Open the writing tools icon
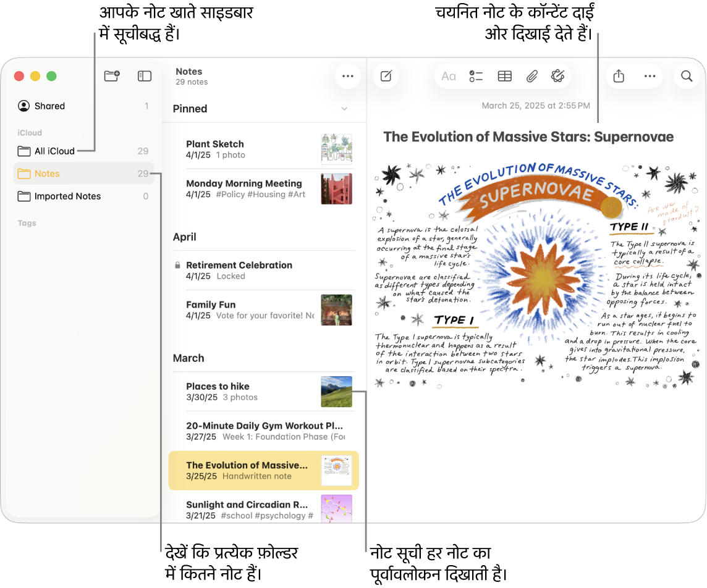This screenshot has height=588, width=707. tap(558, 76)
